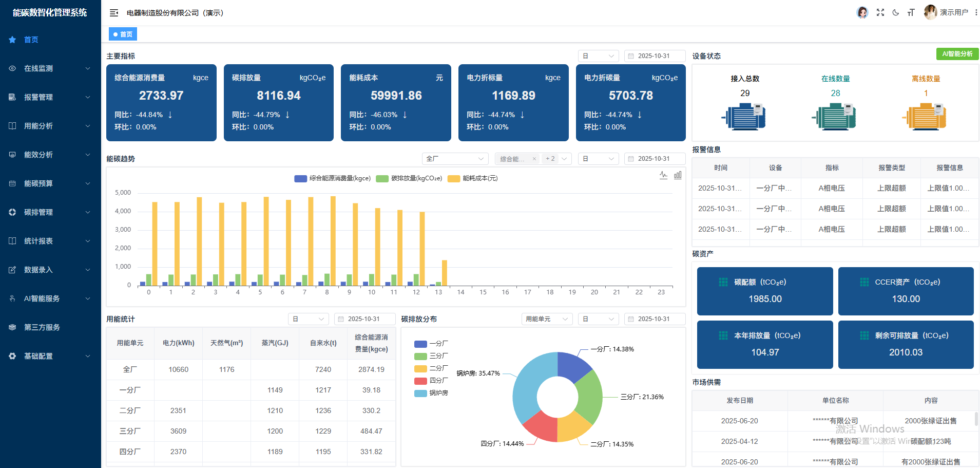Click the yellow 能耗成本 legend color swatch
980x468 pixels.
(x=454, y=179)
